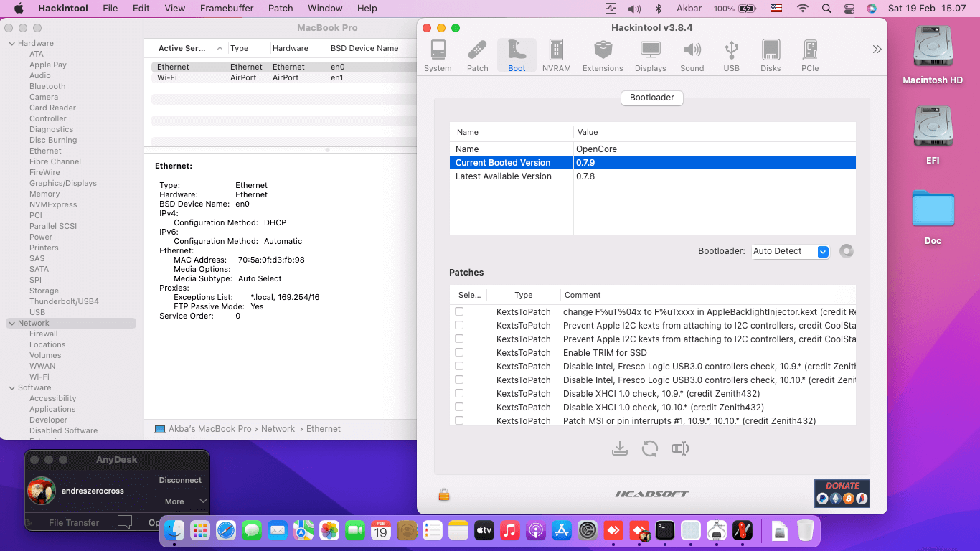980x551 pixels.
Task: Click the gray spinner icon beside Bootloader dropdown
Action: [847, 251]
